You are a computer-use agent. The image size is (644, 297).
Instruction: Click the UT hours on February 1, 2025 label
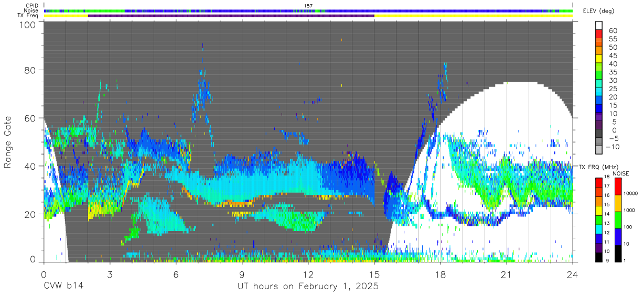click(308, 286)
